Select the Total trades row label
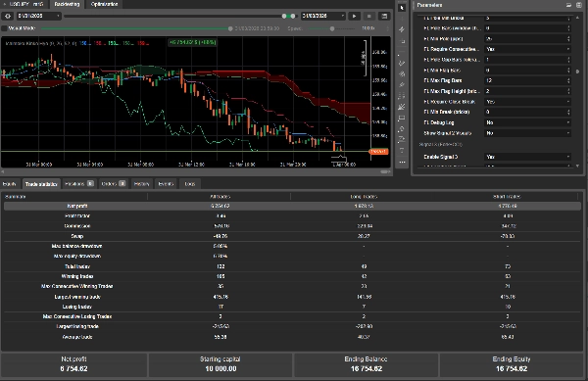This screenshot has height=381, width=588. pyautogui.click(x=77, y=266)
